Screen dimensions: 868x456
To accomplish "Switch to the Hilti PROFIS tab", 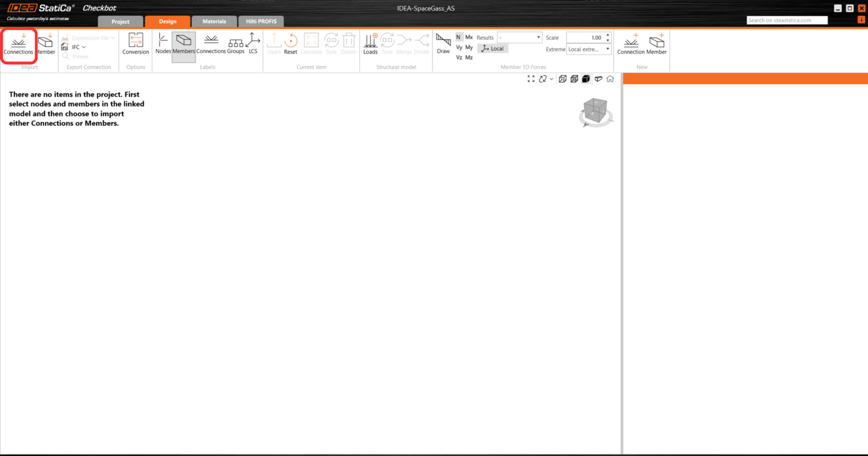I will coord(261,22).
